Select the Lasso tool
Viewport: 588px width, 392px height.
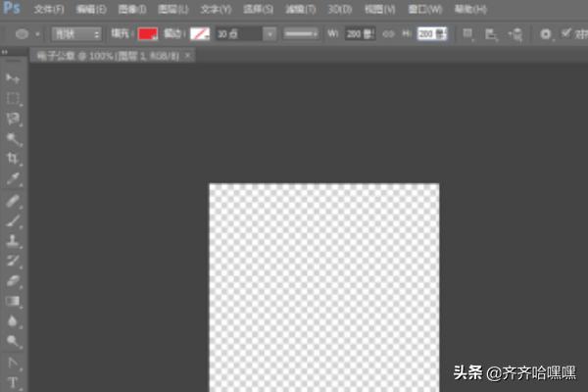pyautogui.click(x=13, y=119)
